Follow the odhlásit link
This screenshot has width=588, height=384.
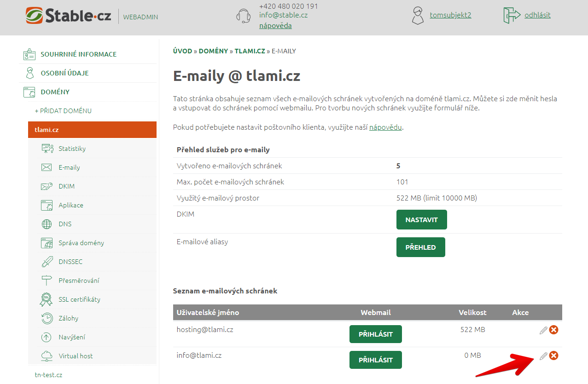click(537, 15)
